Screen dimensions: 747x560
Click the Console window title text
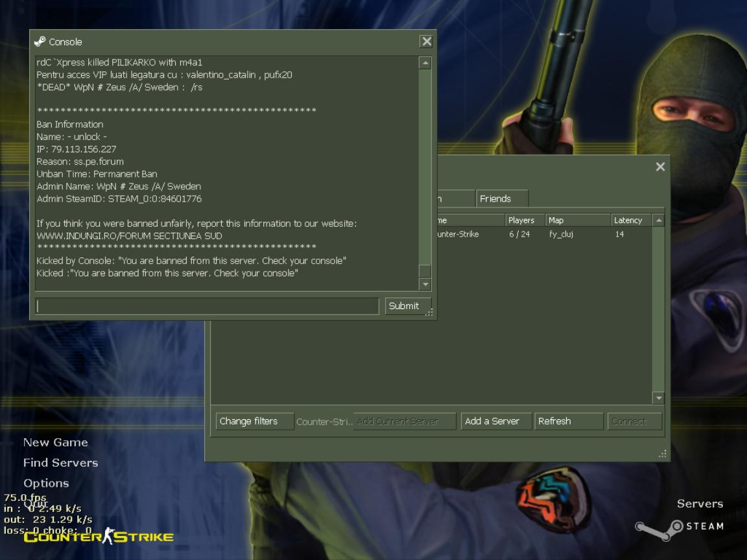coord(65,42)
